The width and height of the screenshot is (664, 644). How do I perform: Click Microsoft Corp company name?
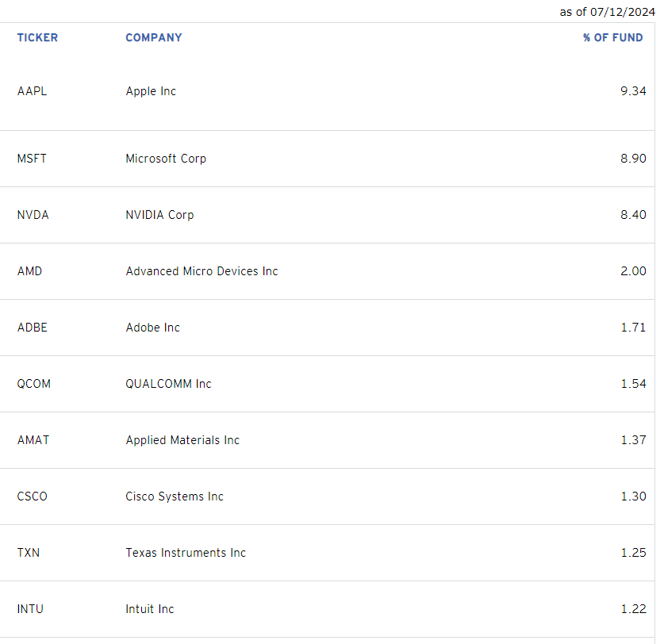[x=166, y=159]
